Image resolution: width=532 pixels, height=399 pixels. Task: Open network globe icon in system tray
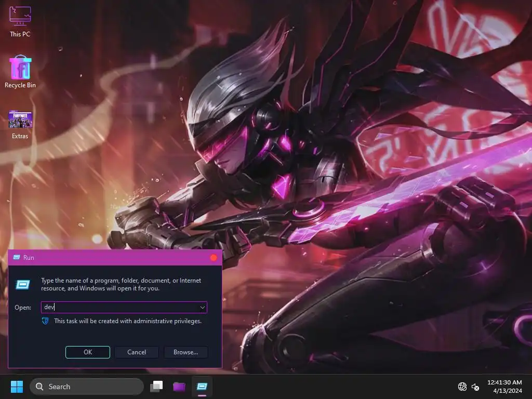tap(462, 387)
